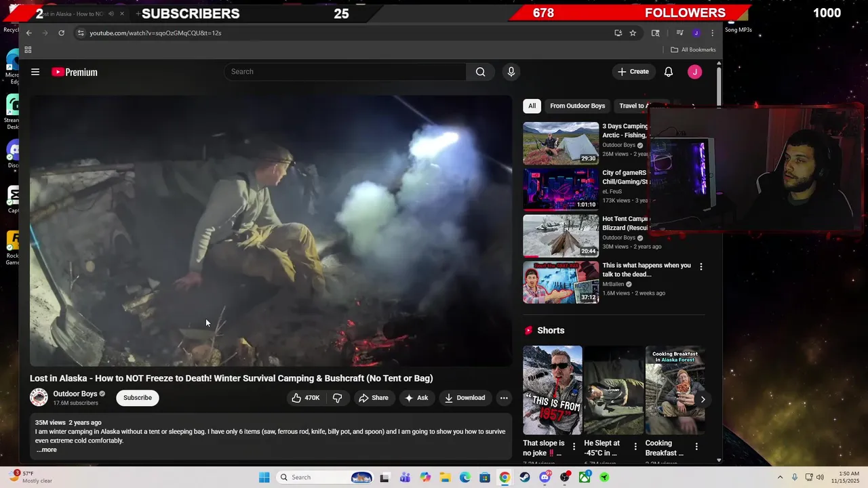This screenshot has width=868, height=488.
Task: Start voice search with microphone icon
Action: tap(511, 72)
